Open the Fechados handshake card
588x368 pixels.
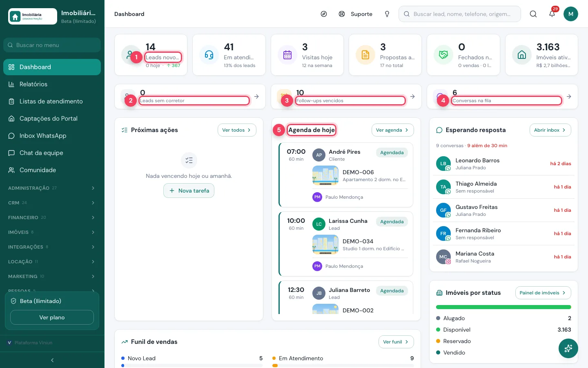click(463, 55)
